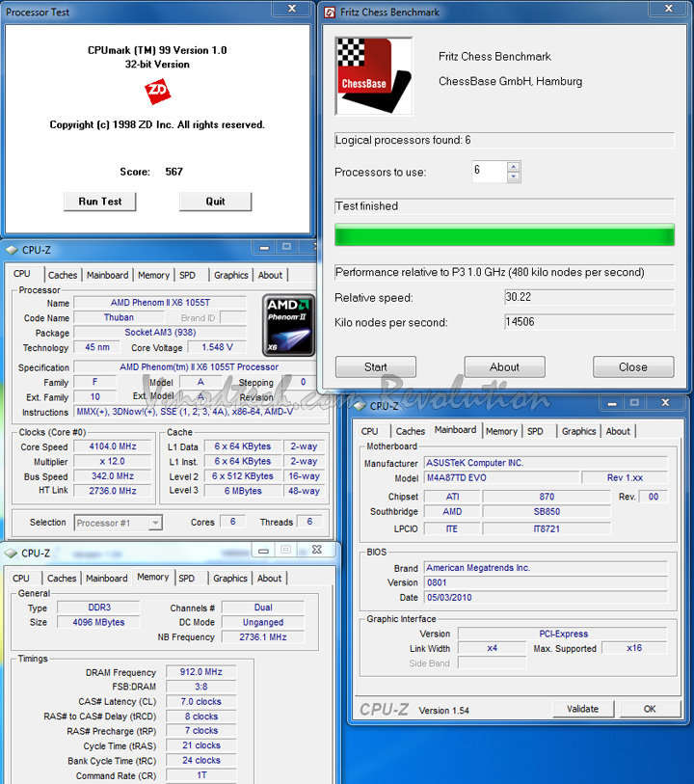Click the Core Speed 4104.0 MHz value
694x784 pixels.
[113, 446]
